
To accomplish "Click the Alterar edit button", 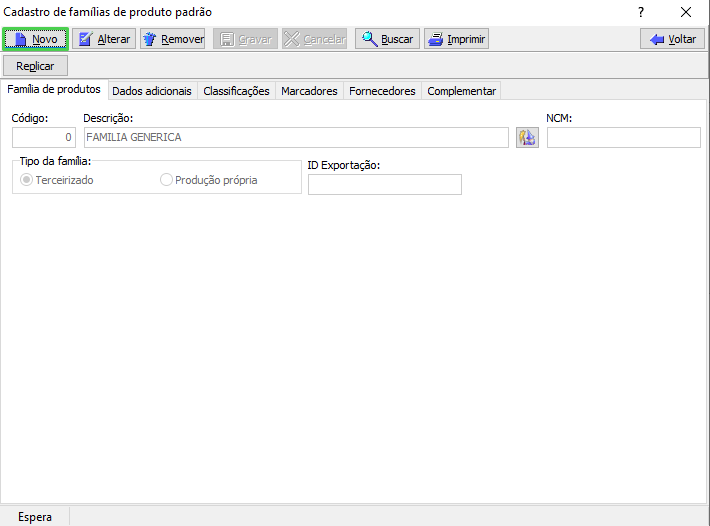I will click(104, 39).
